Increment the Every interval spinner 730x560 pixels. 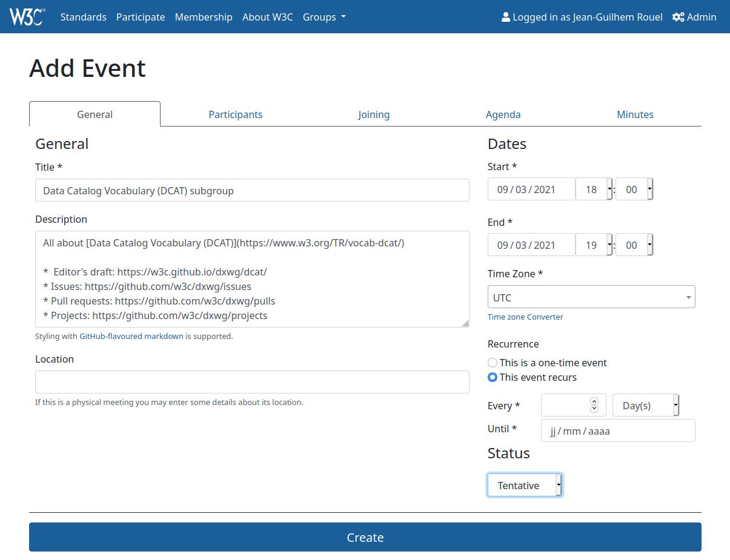(594, 401)
